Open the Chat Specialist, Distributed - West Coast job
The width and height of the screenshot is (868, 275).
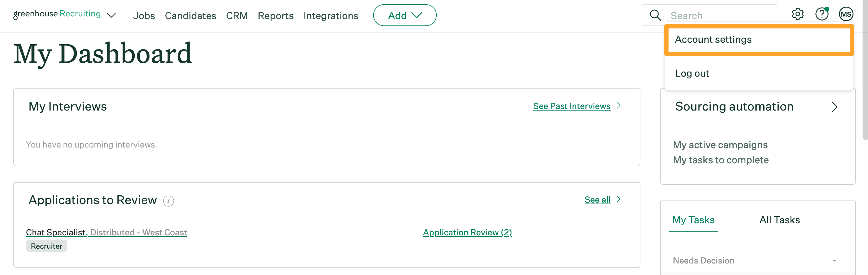tap(107, 232)
